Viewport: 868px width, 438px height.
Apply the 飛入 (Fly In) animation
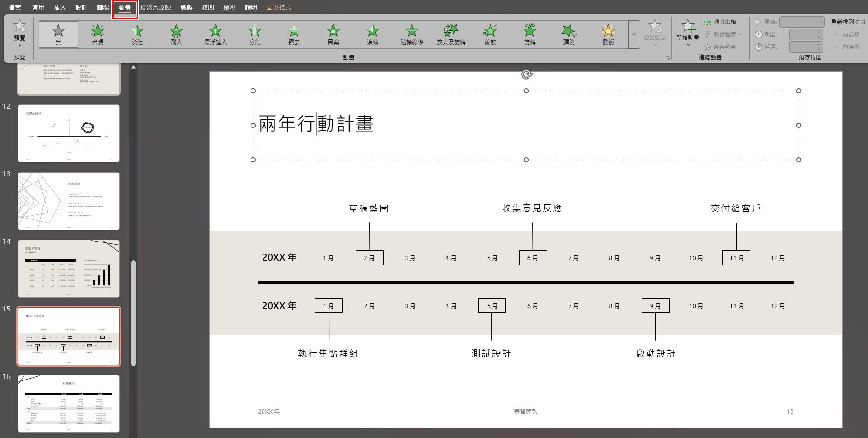(176, 35)
